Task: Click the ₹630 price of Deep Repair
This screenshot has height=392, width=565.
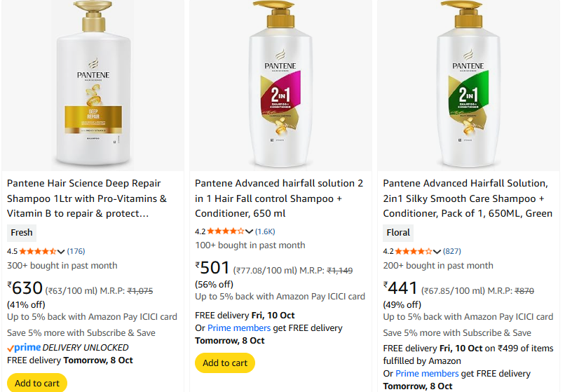Action: pos(25,288)
